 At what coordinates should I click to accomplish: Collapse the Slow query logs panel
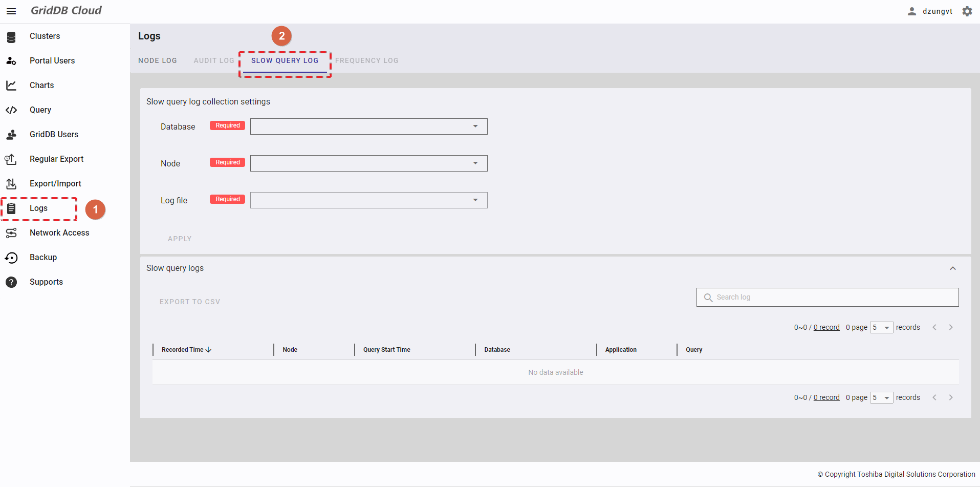pos(953,268)
